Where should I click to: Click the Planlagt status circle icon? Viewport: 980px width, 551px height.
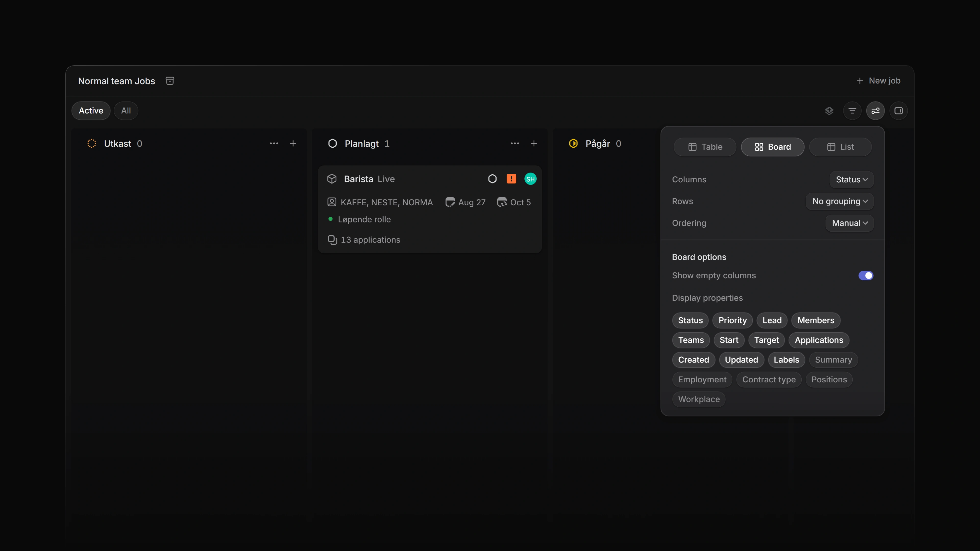coord(333,143)
